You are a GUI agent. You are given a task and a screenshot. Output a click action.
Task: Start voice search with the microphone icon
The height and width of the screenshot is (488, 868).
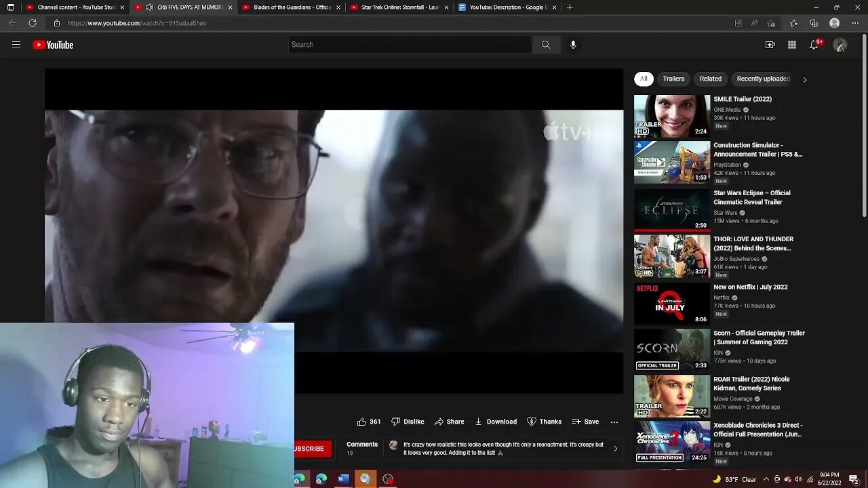tap(573, 45)
